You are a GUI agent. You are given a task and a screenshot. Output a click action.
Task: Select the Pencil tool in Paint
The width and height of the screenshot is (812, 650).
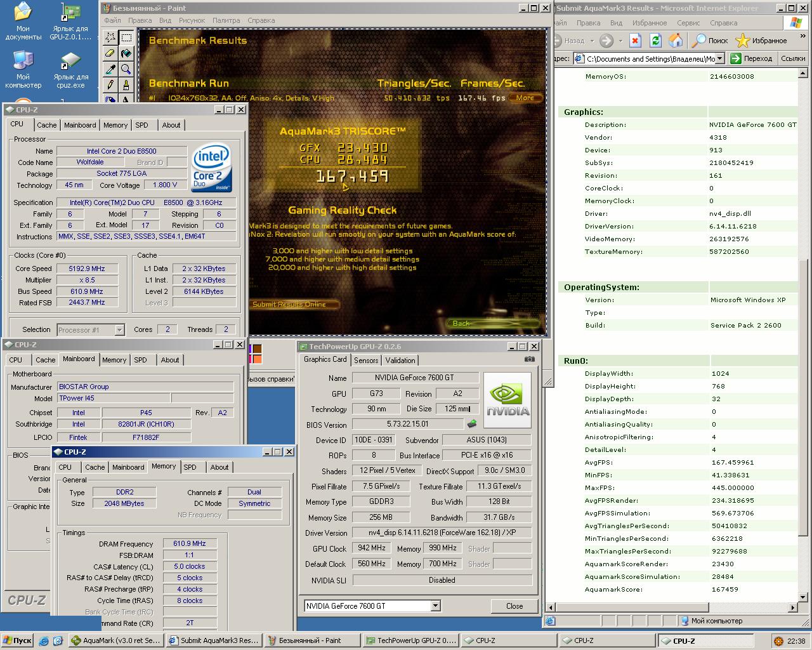click(x=110, y=84)
